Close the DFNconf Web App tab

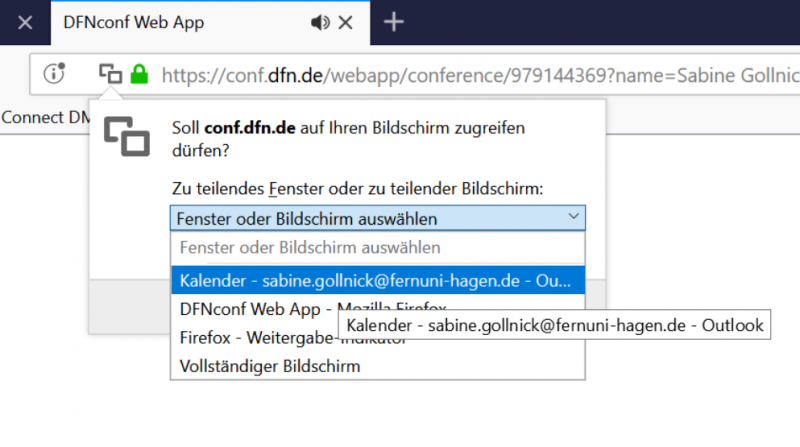[345, 22]
